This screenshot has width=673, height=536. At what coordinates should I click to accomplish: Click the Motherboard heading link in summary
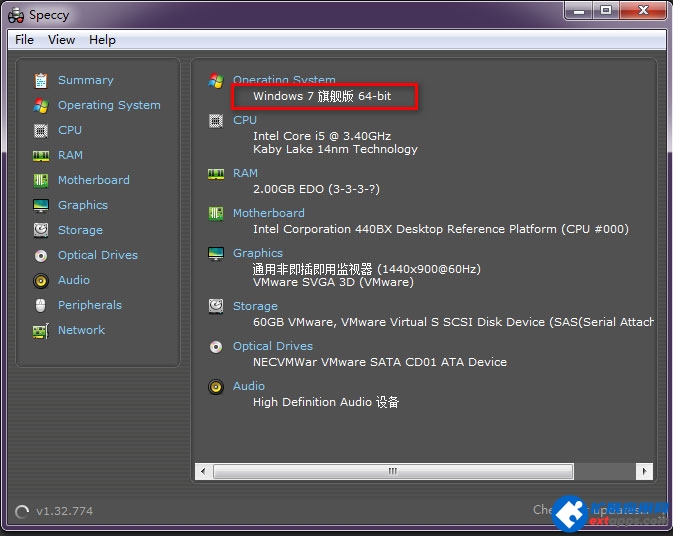(x=269, y=213)
